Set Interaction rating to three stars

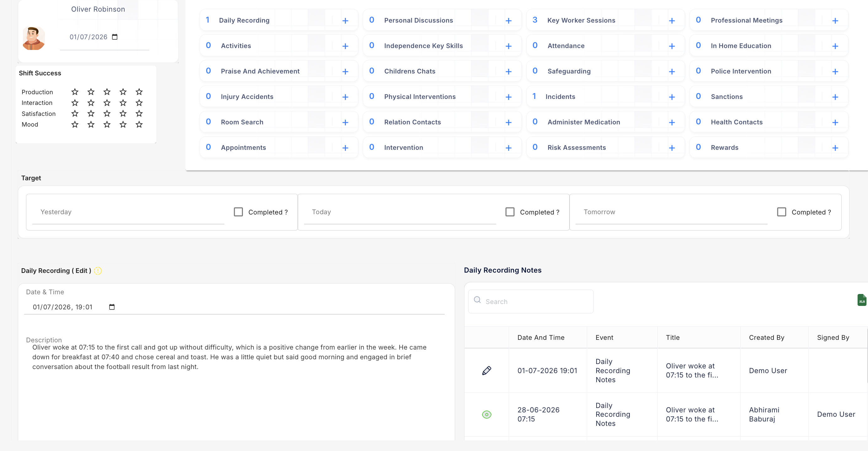tap(107, 103)
